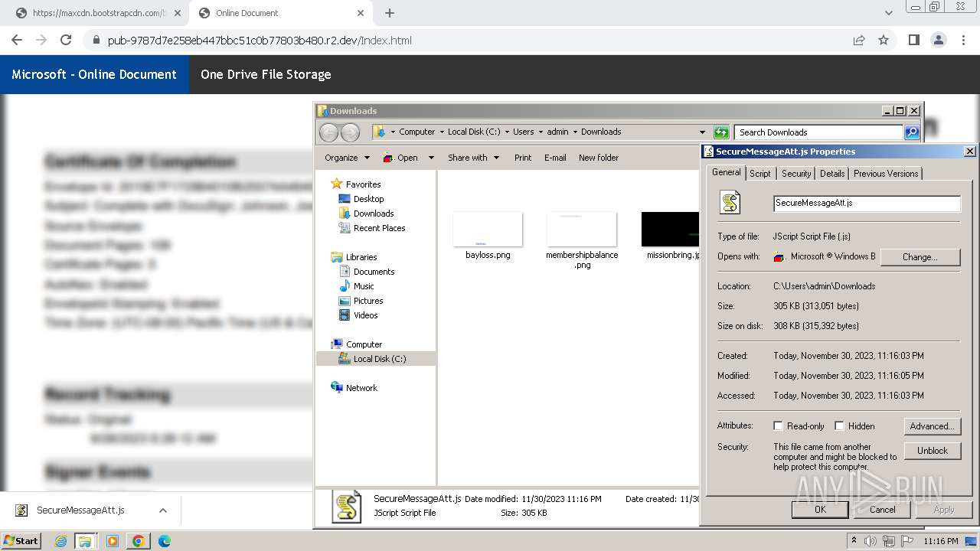The width and height of the screenshot is (980, 551).
Task: Switch to Details tab in Properties
Action: coord(832,174)
